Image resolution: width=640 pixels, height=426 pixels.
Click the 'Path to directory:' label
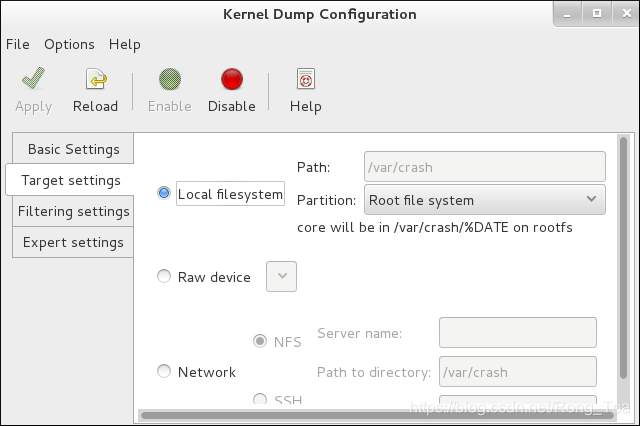point(374,372)
